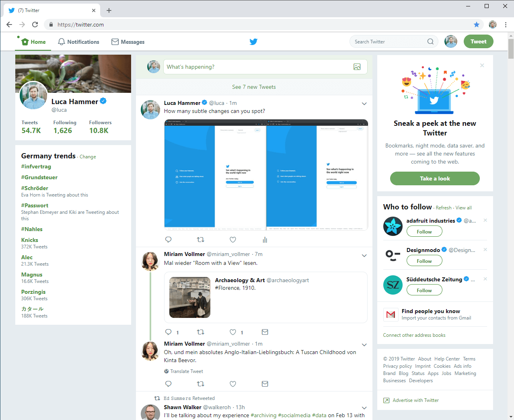Screen dimensions: 514x420
Task: Click the page scrollbar thumb
Action: coord(511,49)
